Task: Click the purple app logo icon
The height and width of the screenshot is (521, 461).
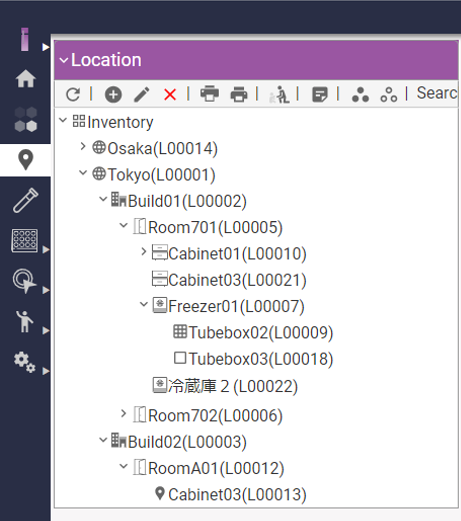Action: tap(24, 39)
